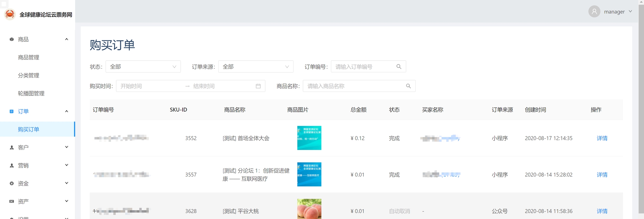Open the 订单来源 dropdown
The image size is (644, 219).
255,67
